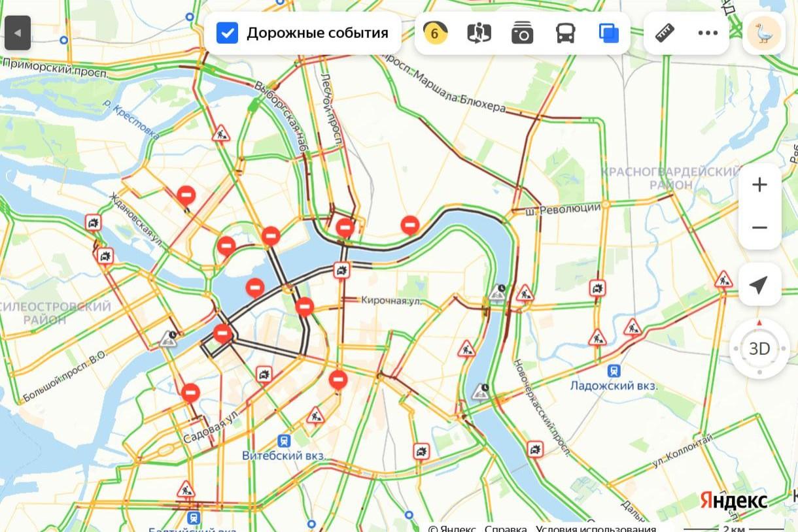Enable public transport bus layer

[565, 33]
